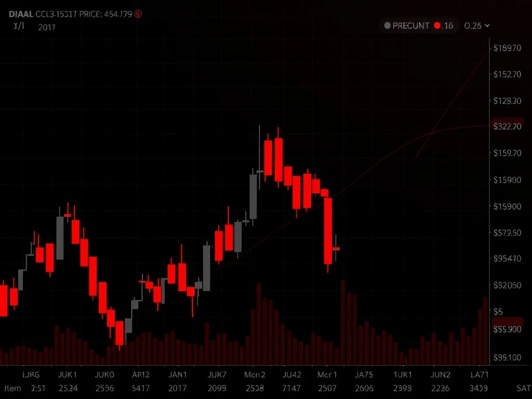
Task: Click the 25.24 value in bottom row
Action: click(x=68, y=388)
